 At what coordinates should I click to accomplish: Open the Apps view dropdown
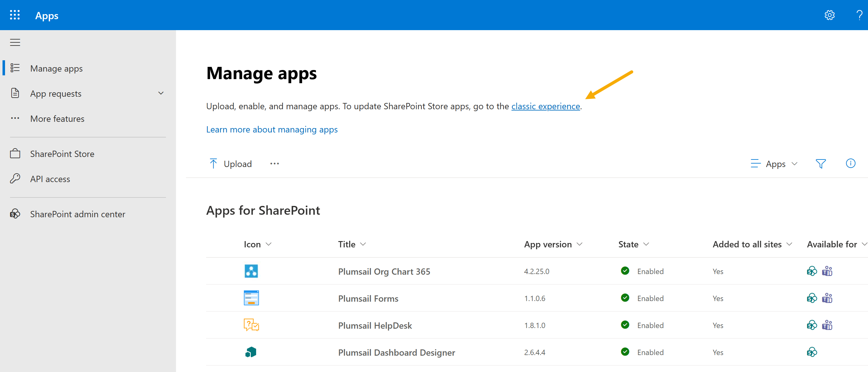click(x=774, y=164)
